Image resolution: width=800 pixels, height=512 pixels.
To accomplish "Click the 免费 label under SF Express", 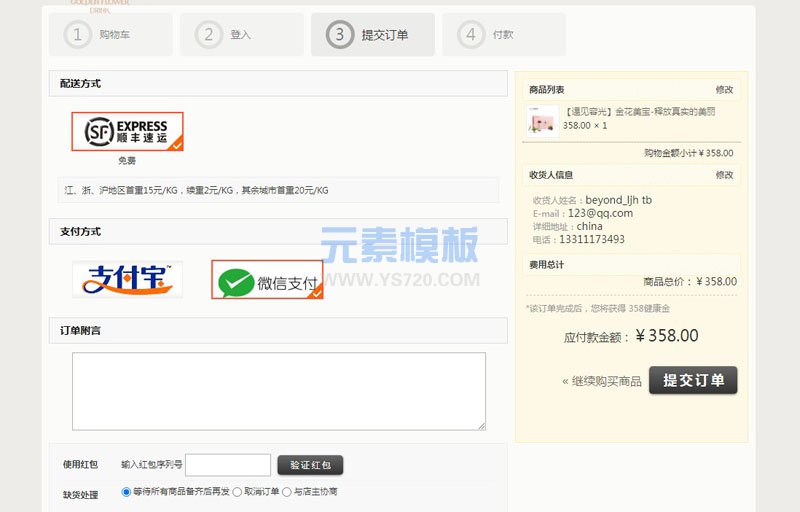I will [x=127, y=161].
